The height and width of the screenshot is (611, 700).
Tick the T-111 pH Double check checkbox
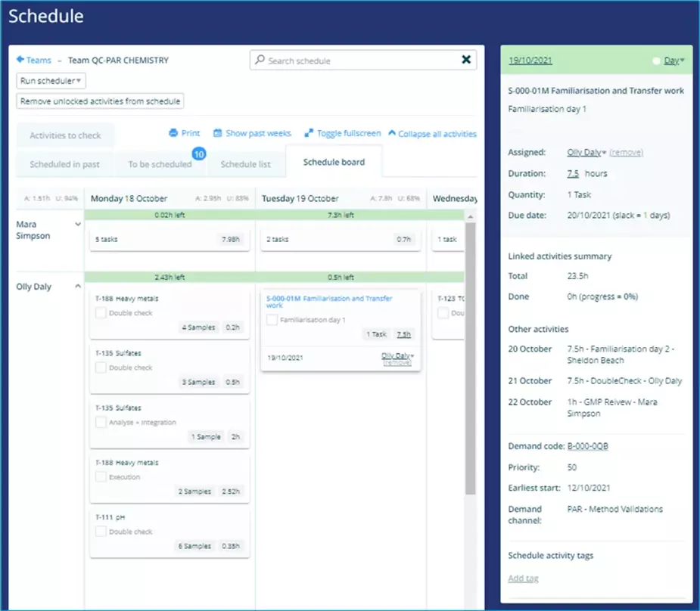[101, 532]
